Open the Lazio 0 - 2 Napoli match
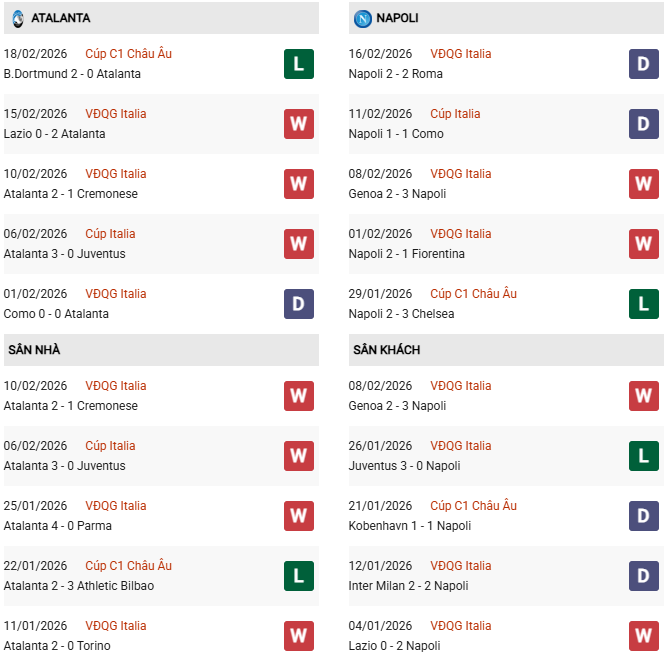This screenshot has width=665, height=658. 395,646
